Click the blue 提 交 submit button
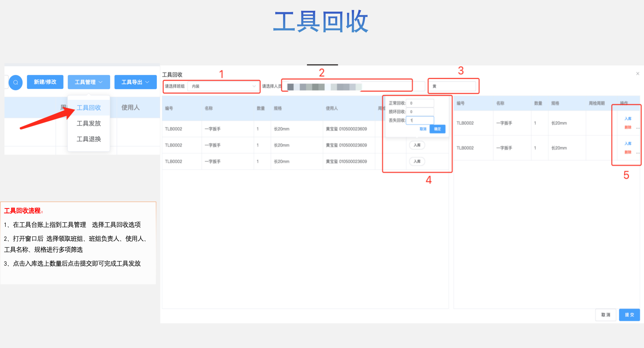 click(629, 315)
